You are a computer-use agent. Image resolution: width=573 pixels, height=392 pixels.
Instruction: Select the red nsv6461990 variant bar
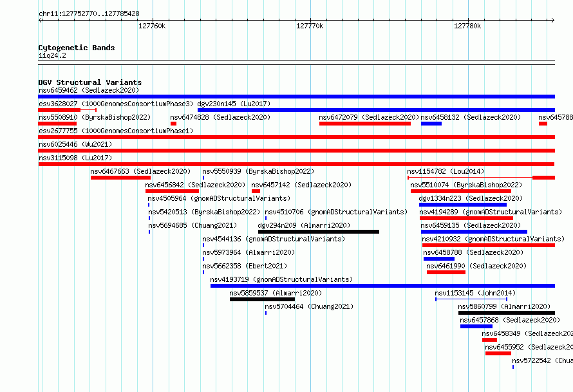446,272
